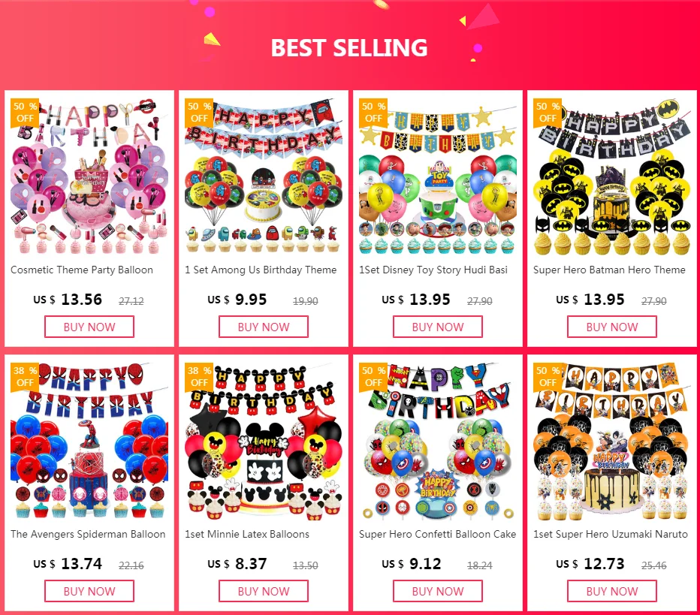Click BUY NOW for Minnie Latex Balloons
Viewport: 700px width, 615px height.
click(x=264, y=591)
